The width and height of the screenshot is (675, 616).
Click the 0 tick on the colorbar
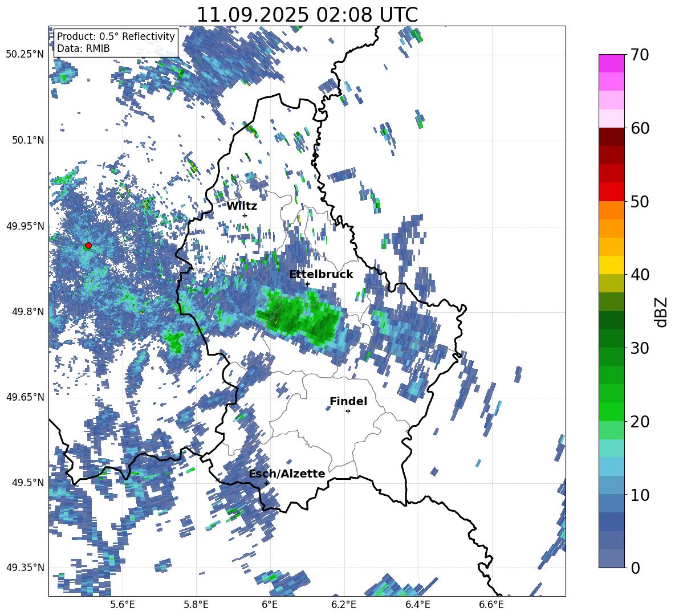[x=635, y=568]
